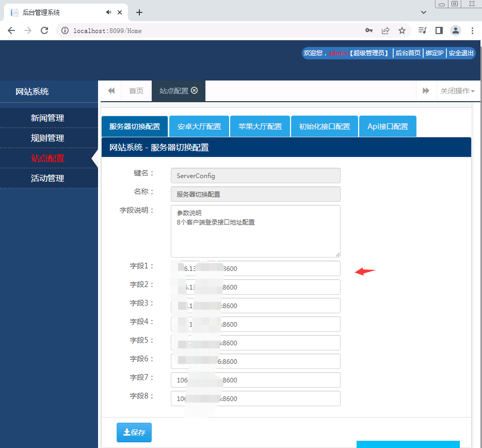Toggle the browser side panel
482x448 pixels.
pos(439,30)
